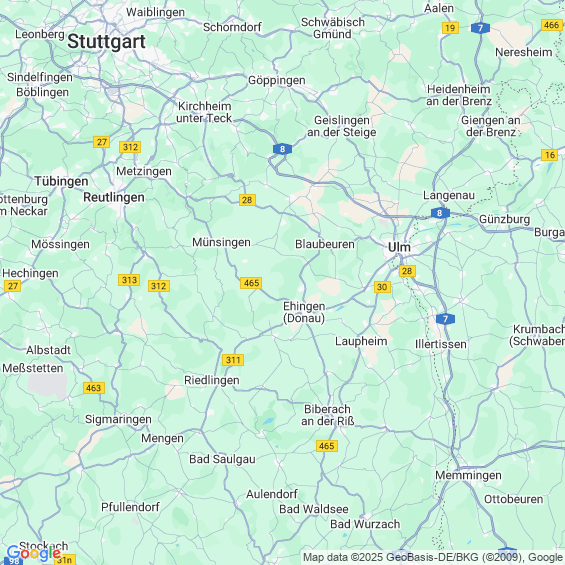The width and height of the screenshot is (565, 565).
Task: Click the Ulm city label
Action: [399, 247]
